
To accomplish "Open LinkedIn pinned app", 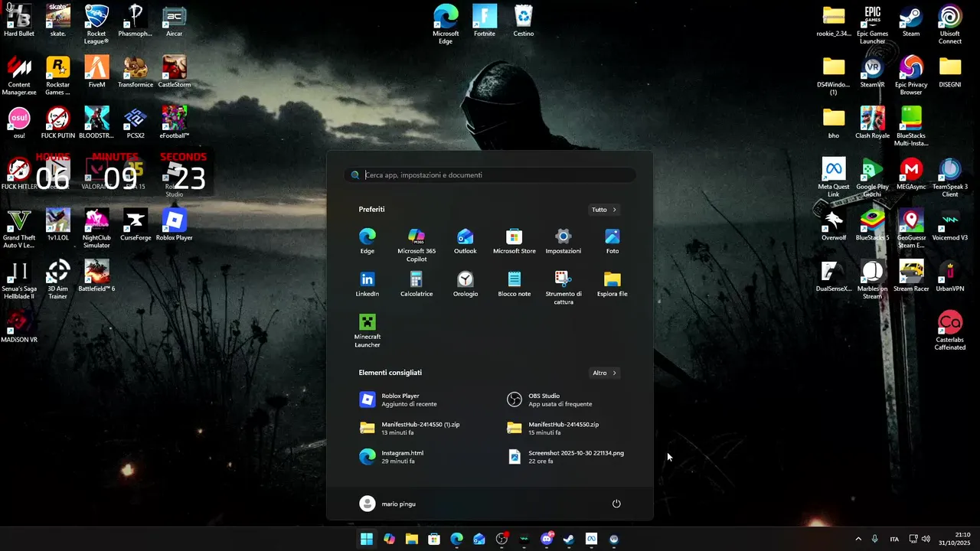I will coord(367,284).
